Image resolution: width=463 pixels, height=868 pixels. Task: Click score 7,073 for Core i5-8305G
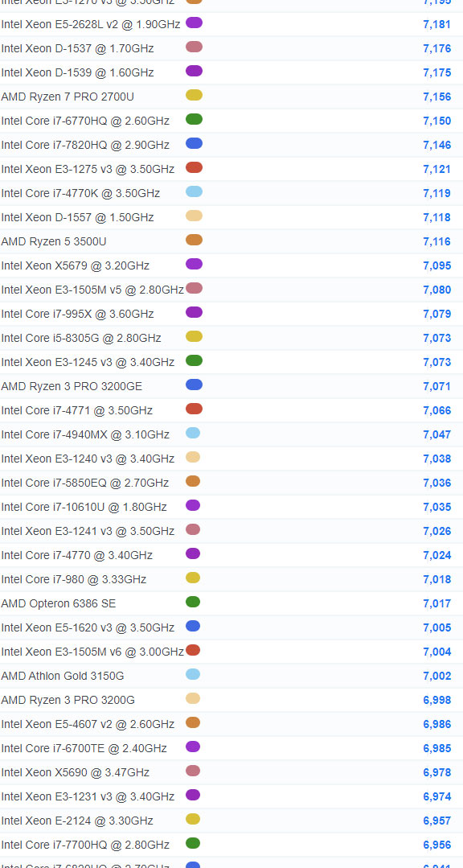pyautogui.click(x=437, y=338)
